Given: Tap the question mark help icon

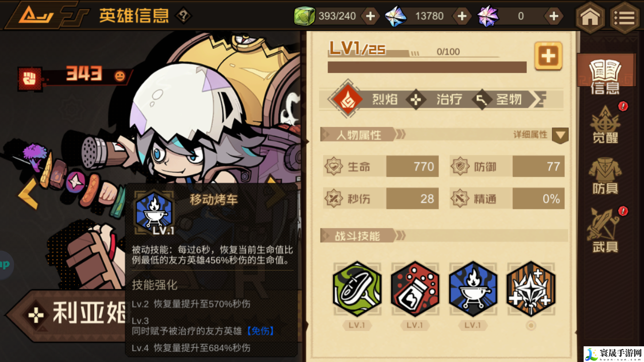Looking at the screenshot, I should [x=184, y=16].
